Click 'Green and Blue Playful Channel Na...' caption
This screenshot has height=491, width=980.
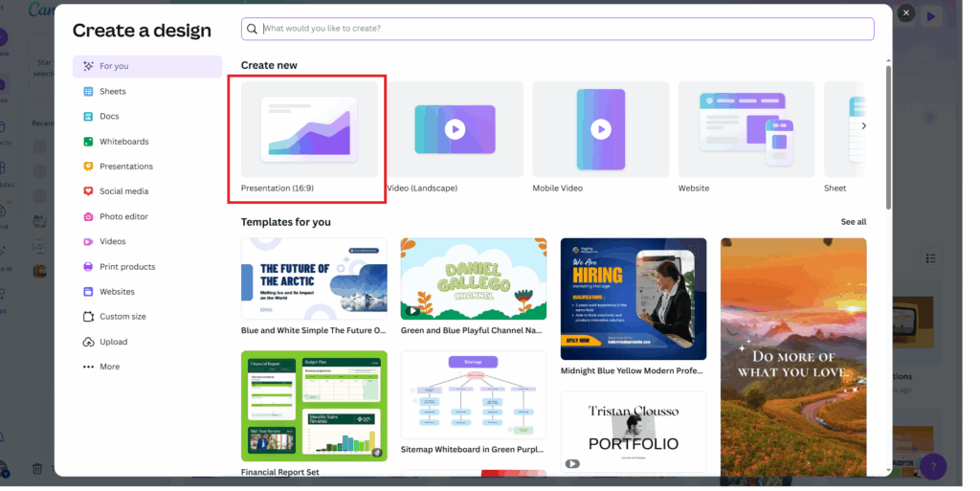pos(471,330)
